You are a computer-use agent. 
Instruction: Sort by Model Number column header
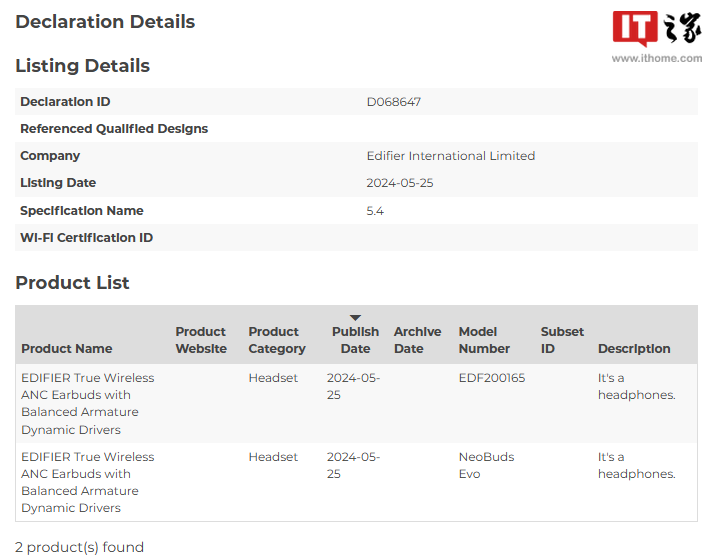[484, 340]
